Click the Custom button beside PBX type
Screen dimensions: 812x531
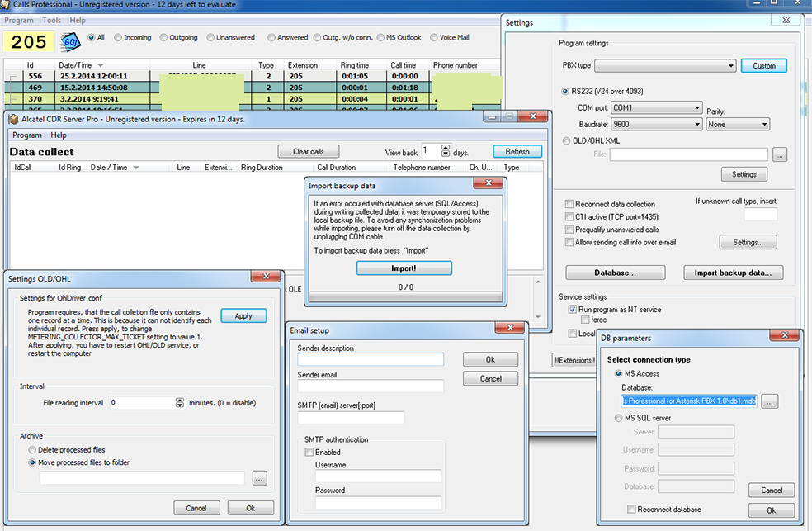pyautogui.click(x=764, y=66)
